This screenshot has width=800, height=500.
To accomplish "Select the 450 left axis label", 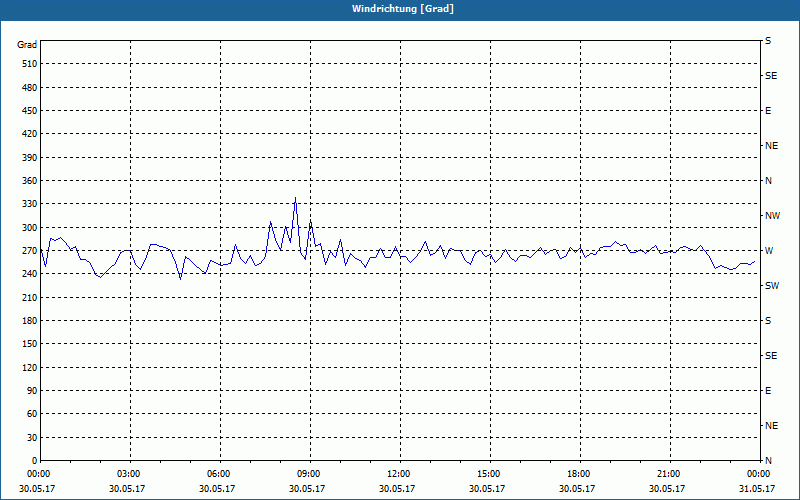I will 29,111.
